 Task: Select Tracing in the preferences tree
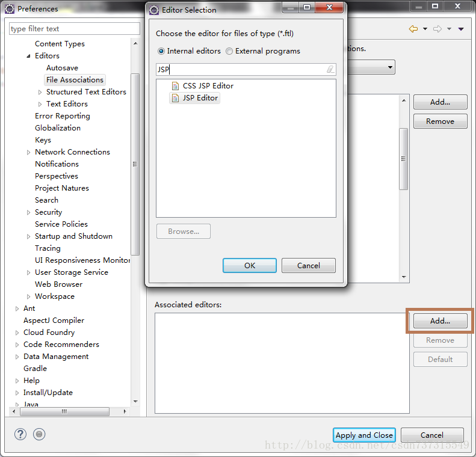[x=48, y=248]
